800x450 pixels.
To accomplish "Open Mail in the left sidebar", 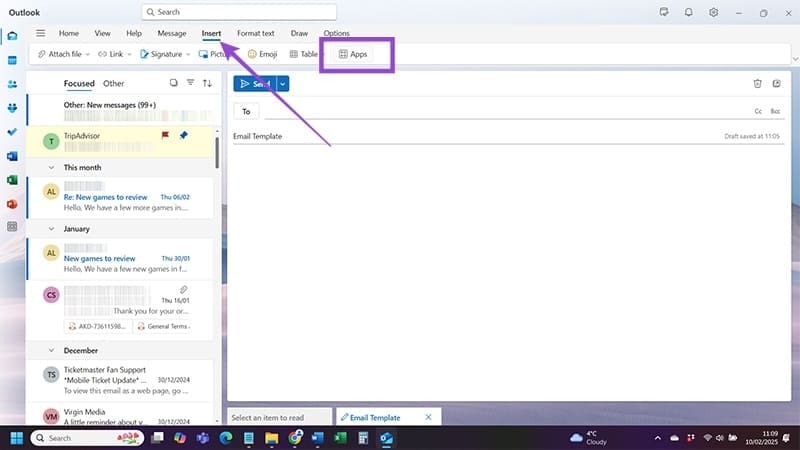I will [12, 36].
